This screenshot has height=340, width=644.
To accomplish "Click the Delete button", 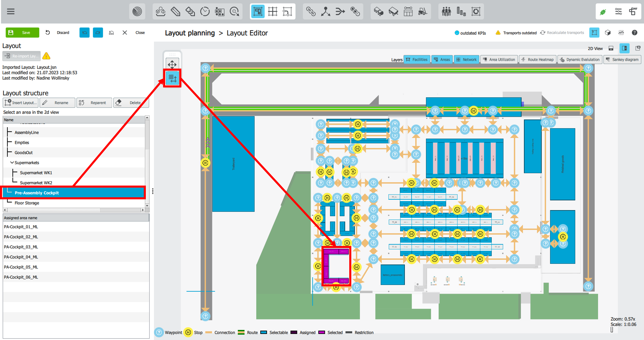I will [131, 103].
